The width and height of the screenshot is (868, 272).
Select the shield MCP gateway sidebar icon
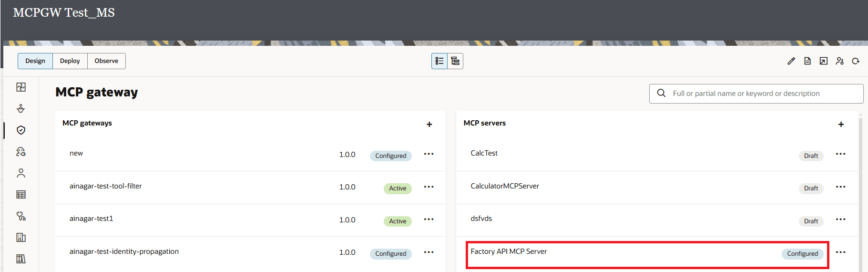21,130
